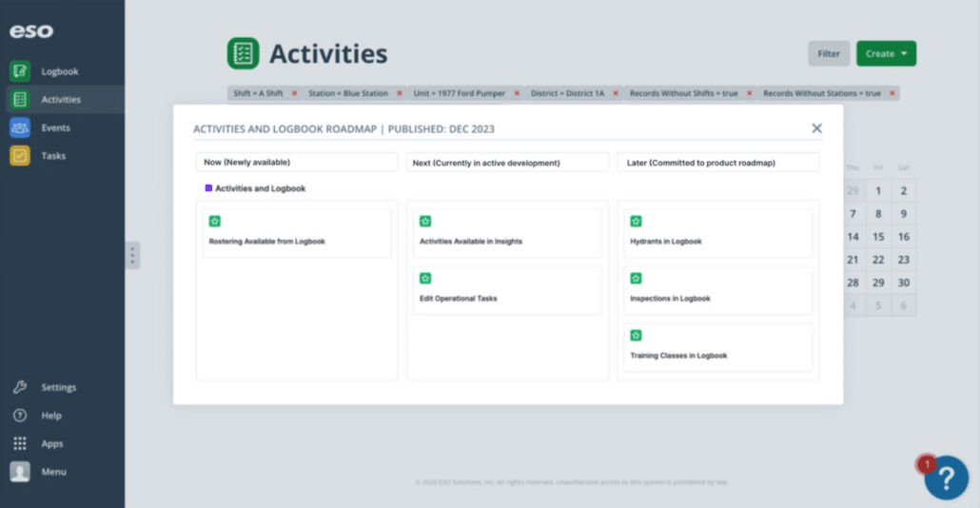Remove the Station = Blue Station filter
Viewport: 980px width, 508px height.
pyautogui.click(x=400, y=93)
